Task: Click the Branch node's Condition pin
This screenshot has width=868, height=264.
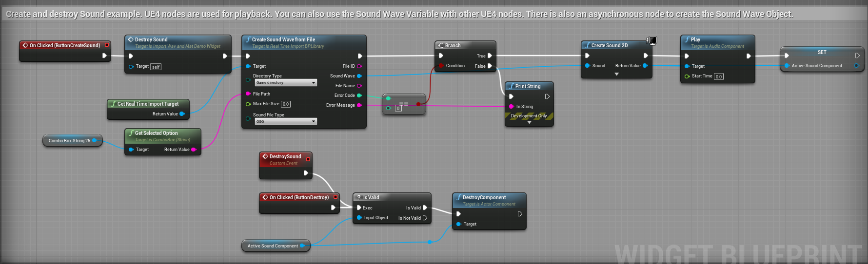Action: (x=441, y=66)
